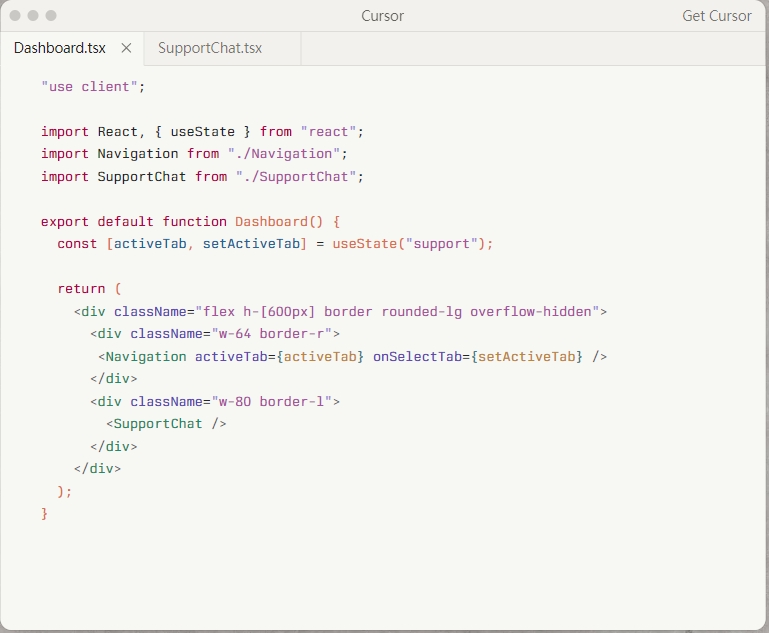
Task: Close the Dashboard.tsx tab
Action: (x=126, y=48)
